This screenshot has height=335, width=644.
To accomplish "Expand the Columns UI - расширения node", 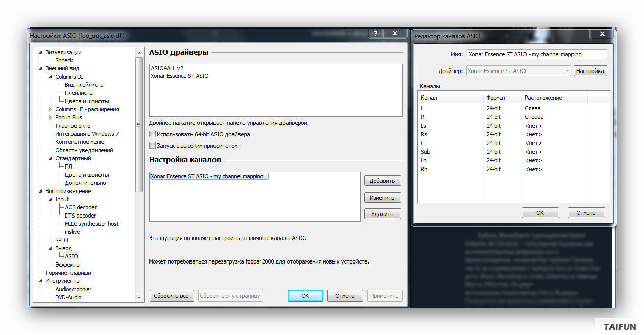I will click(51, 109).
